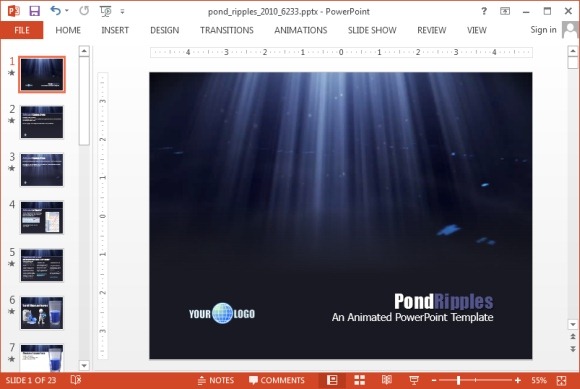This screenshot has width=580, height=389.
Task: Toggle the COMMENTS pane button
Action: pyautogui.click(x=277, y=380)
